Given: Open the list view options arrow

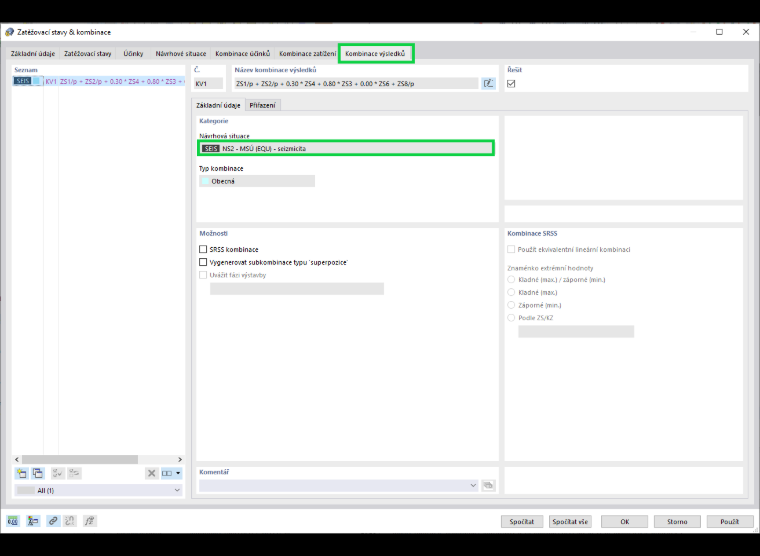Looking at the screenshot, I should (178, 473).
